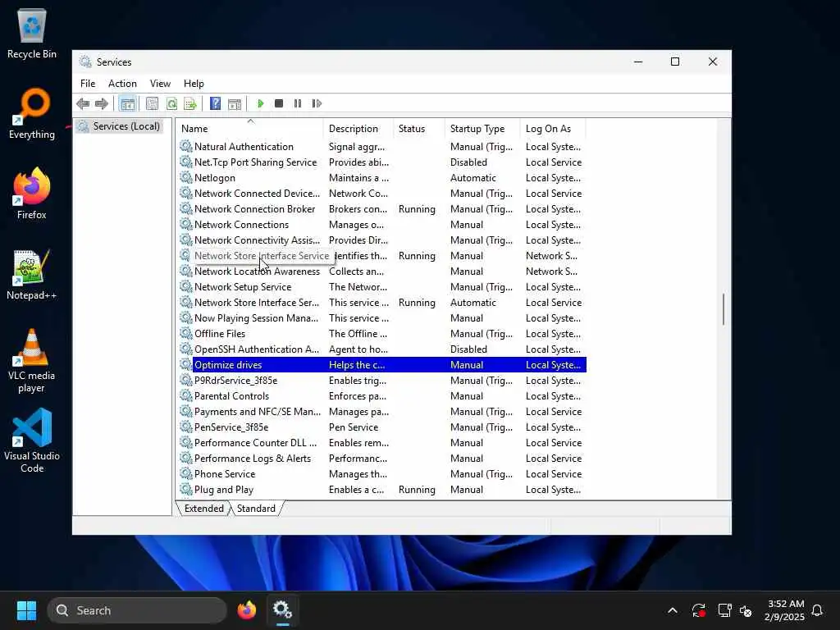Select Network Location Awareness row
This screenshot has height=630, width=840.
(382, 271)
